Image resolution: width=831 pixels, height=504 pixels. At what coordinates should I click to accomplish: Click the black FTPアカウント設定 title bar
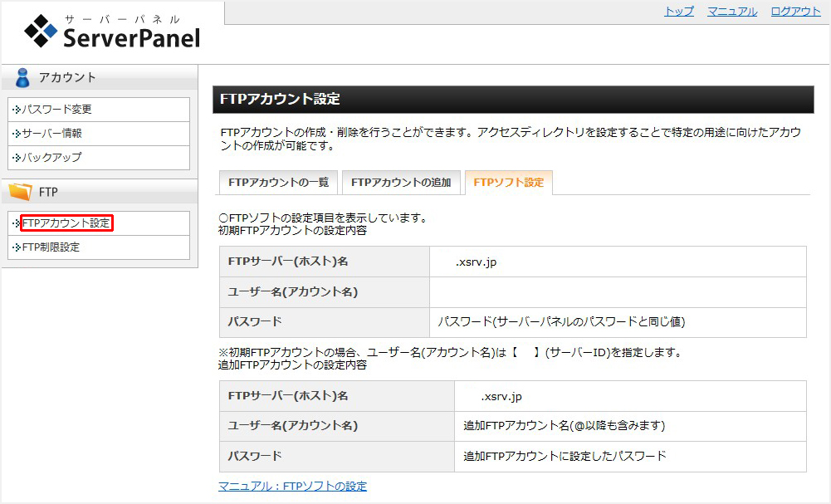[x=512, y=100]
